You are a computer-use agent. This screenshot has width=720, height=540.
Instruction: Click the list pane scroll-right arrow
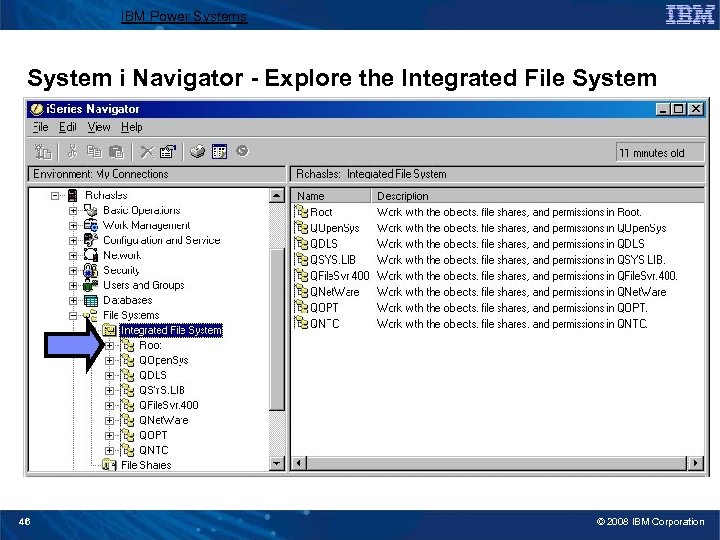click(695, 463)
